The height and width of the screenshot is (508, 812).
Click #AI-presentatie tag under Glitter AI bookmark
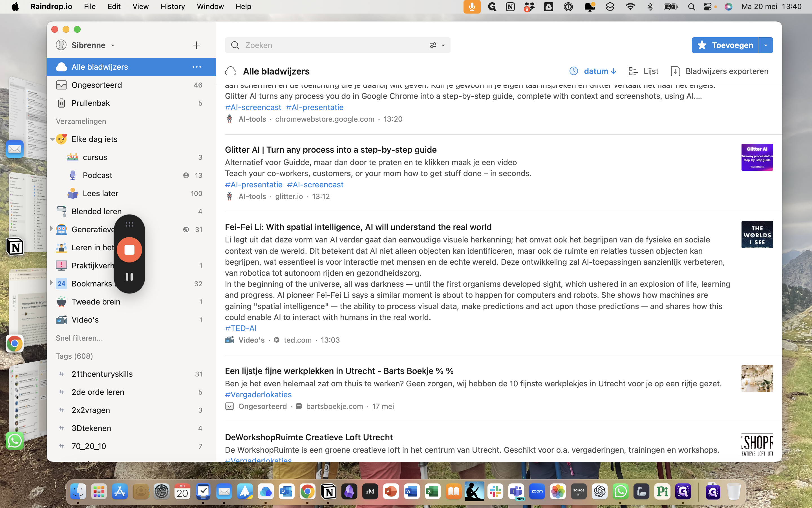[x=254, y=185]
